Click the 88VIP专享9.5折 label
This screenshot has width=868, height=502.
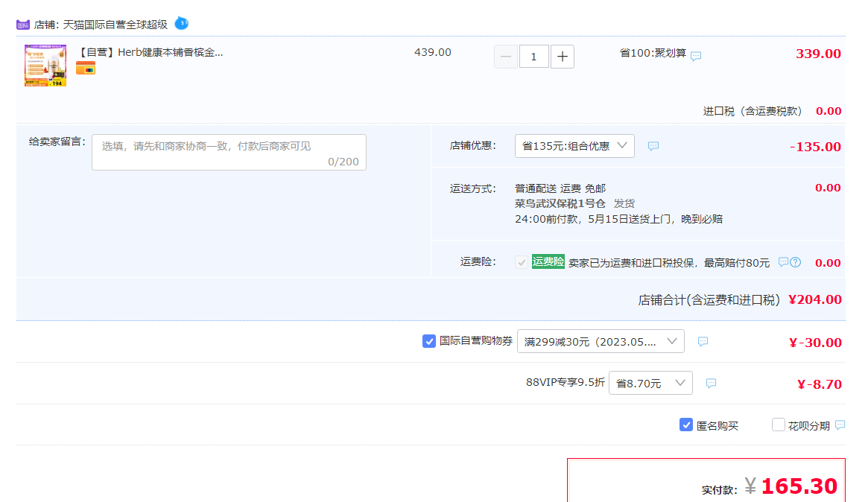[x=566, y=382]
